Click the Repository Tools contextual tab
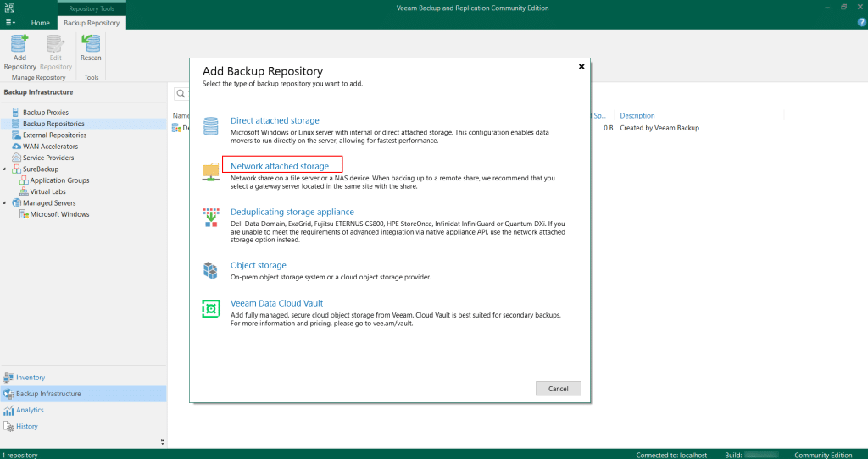The height and width of the screenshot is (459, 868). tap(92, 8)
